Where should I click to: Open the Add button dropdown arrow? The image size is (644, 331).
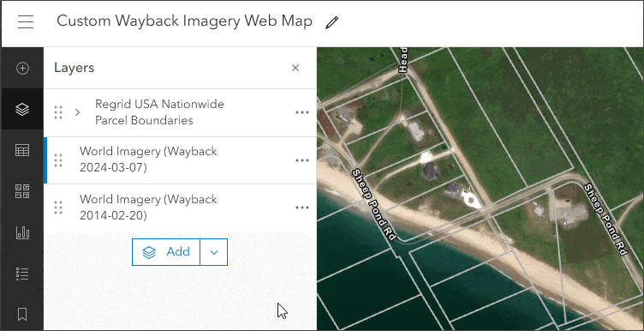[214, 252]
